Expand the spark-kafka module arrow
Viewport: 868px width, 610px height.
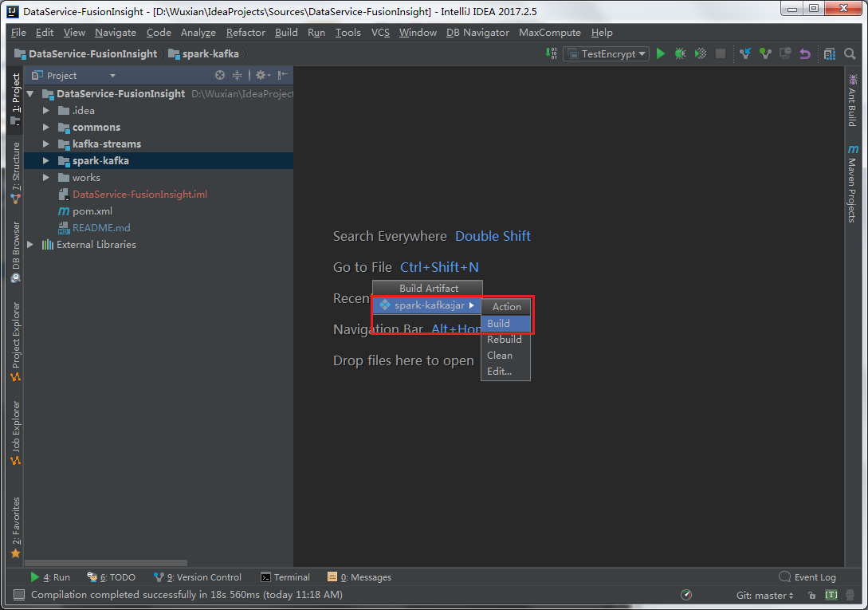point(46,160)
